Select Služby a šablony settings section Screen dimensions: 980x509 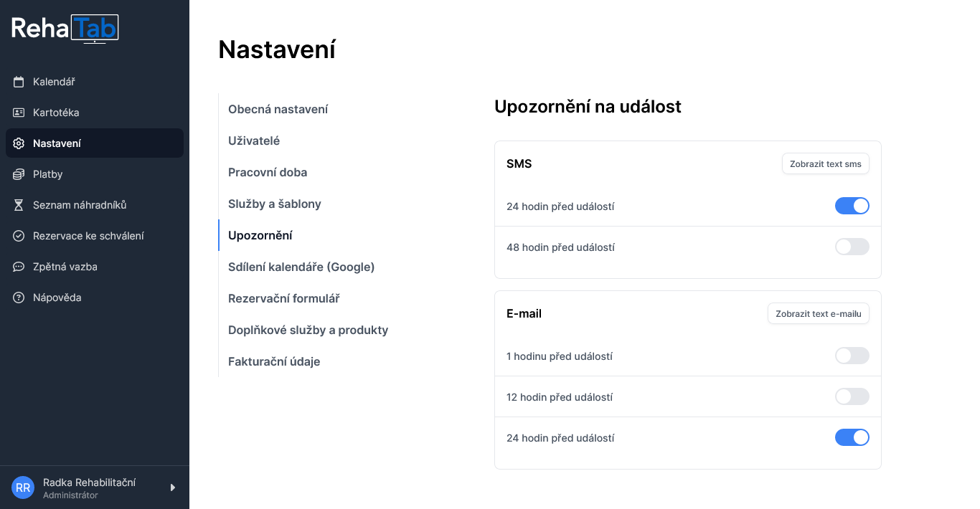pyautogui.click(x=275, y=204)
